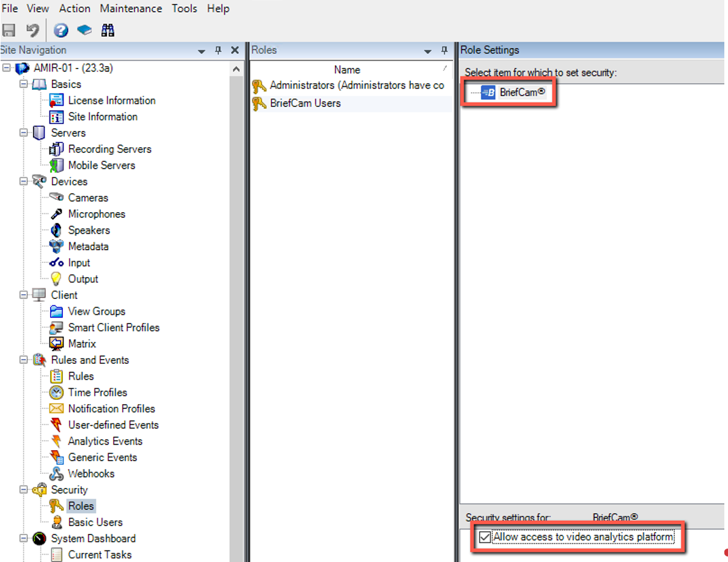The image size is (728, 562).
Task: Open the Site Navigation panel dropdown arrow
Action: 202,51
